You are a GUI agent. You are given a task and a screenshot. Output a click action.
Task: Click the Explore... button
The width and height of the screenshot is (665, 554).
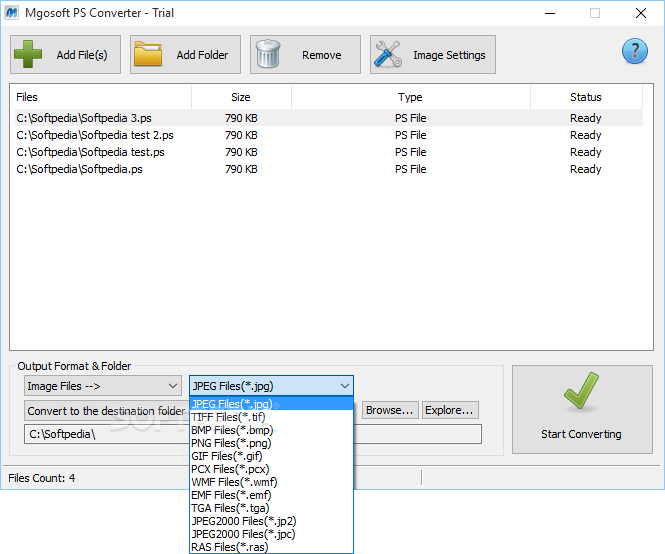(x=450, y=410)
